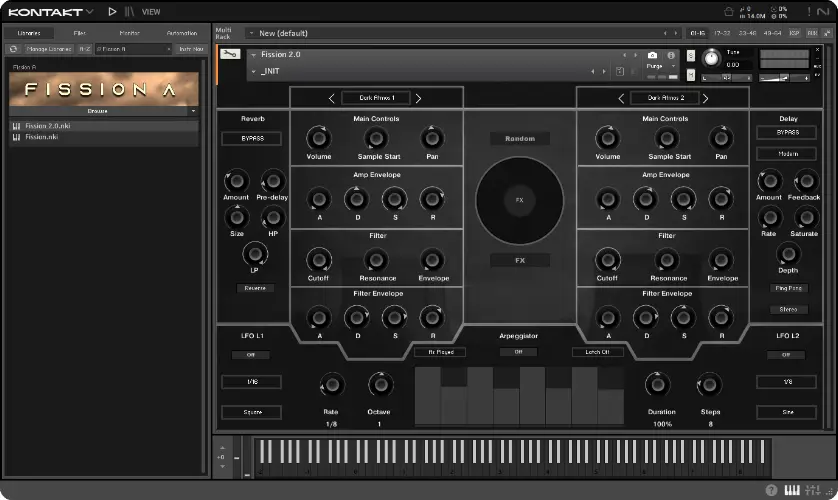Screen dimensions: 838x500
Task: Toggle the on-screen keyboard icon
Action: (791, 490)
